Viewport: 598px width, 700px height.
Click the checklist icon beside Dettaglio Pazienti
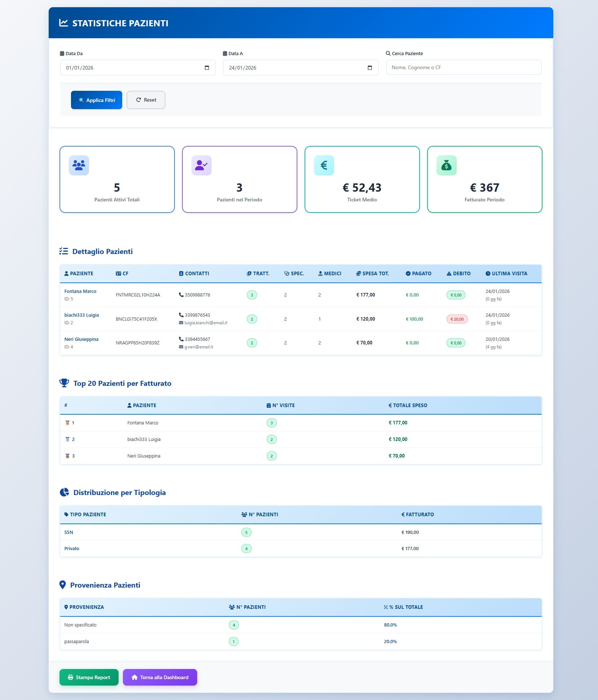point(64,251)
